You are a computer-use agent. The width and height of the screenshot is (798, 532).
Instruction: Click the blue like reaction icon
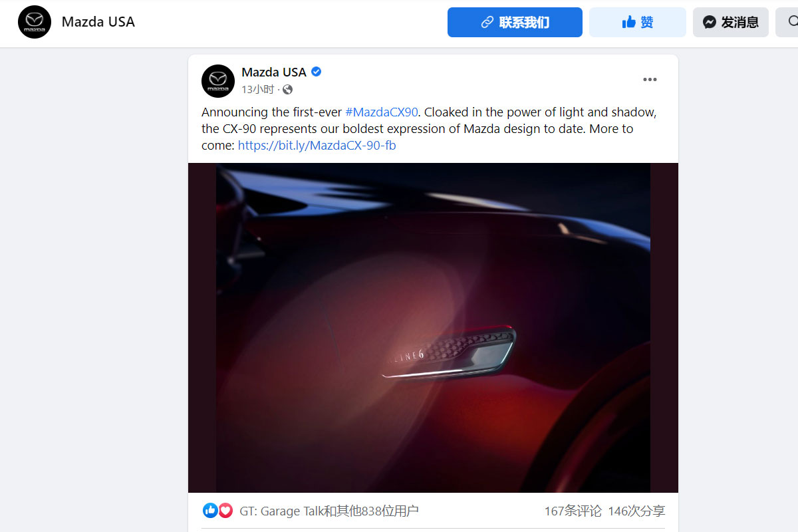pyautogui.click(x=210, y=511)
